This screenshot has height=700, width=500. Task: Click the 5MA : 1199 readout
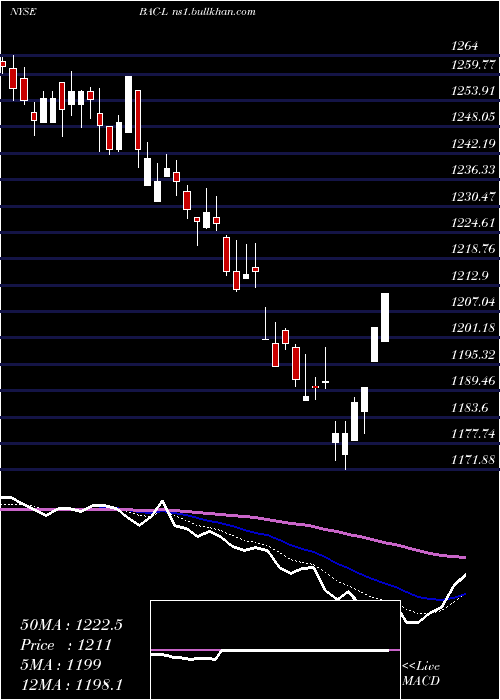pyautogui.click(x=61, y=665)
